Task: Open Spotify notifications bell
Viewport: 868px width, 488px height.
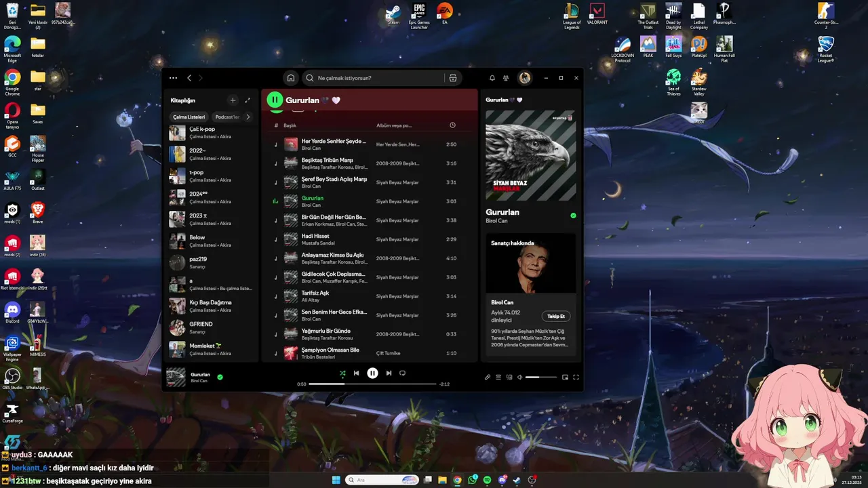Action: coord(492,78)
